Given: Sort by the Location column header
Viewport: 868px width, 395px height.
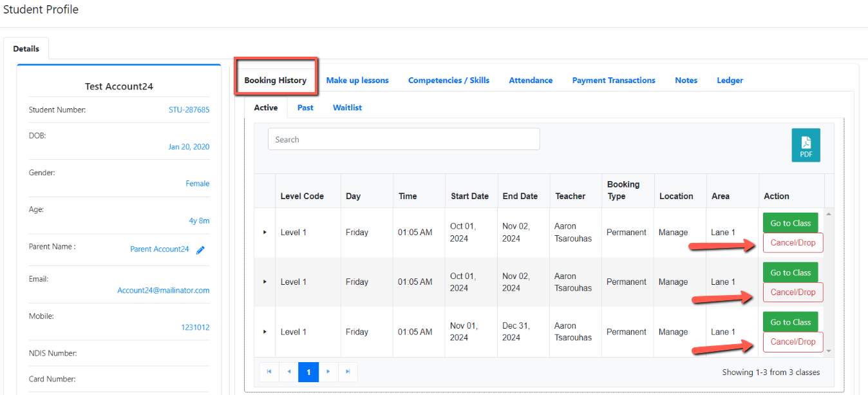Looking at the screenshot, I should pos(676,196).
